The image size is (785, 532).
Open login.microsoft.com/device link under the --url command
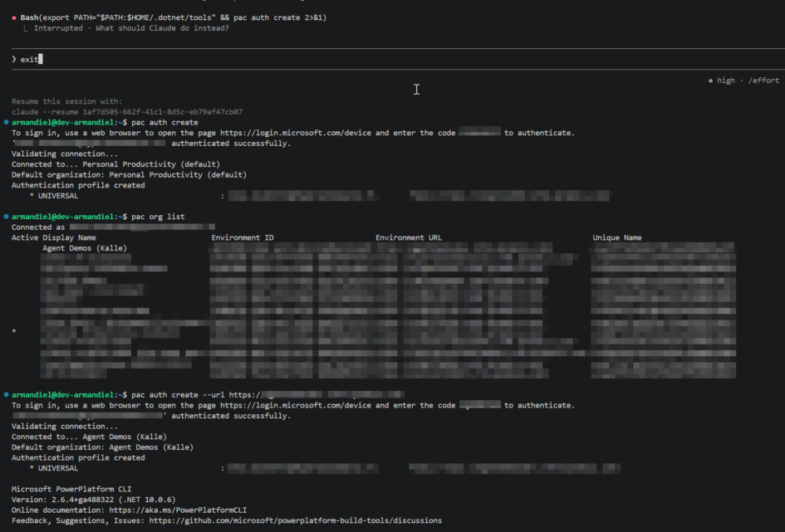pyautogui.click(x=296, y=405)
